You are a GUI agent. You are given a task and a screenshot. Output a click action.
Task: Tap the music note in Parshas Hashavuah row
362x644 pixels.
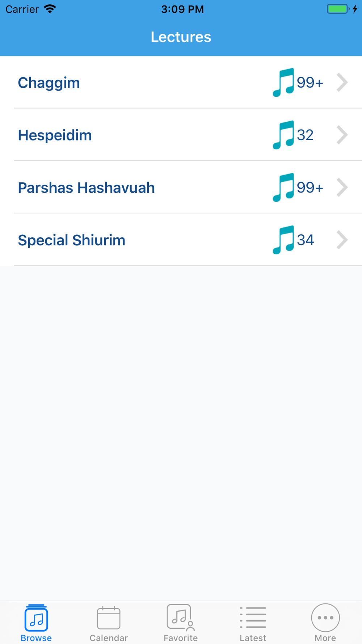[283, 188]
